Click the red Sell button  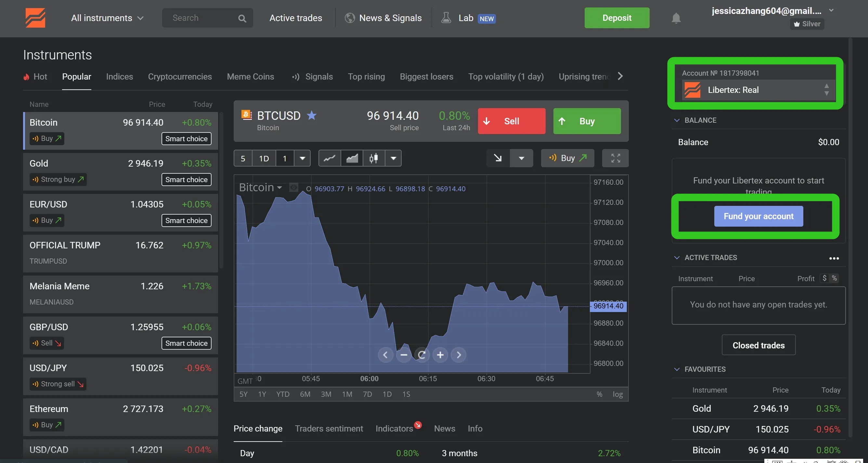pos(512,121)
